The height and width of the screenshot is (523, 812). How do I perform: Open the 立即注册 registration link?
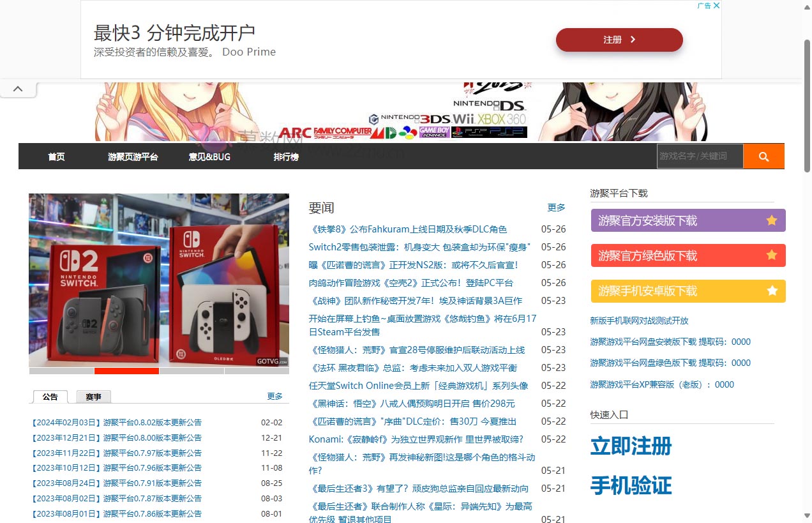click(x=630, y=446)
